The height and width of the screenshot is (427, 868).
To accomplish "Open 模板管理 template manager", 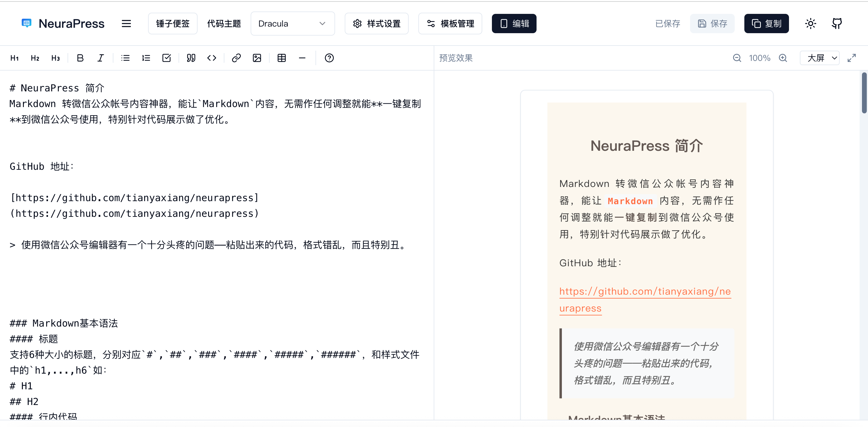I will pos(450,24).
